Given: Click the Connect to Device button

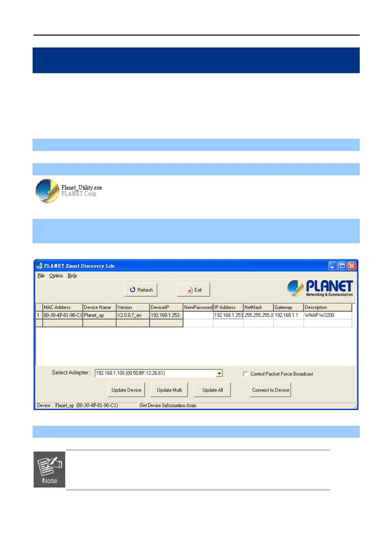Looking at the screenshot, I should point(271,390).
